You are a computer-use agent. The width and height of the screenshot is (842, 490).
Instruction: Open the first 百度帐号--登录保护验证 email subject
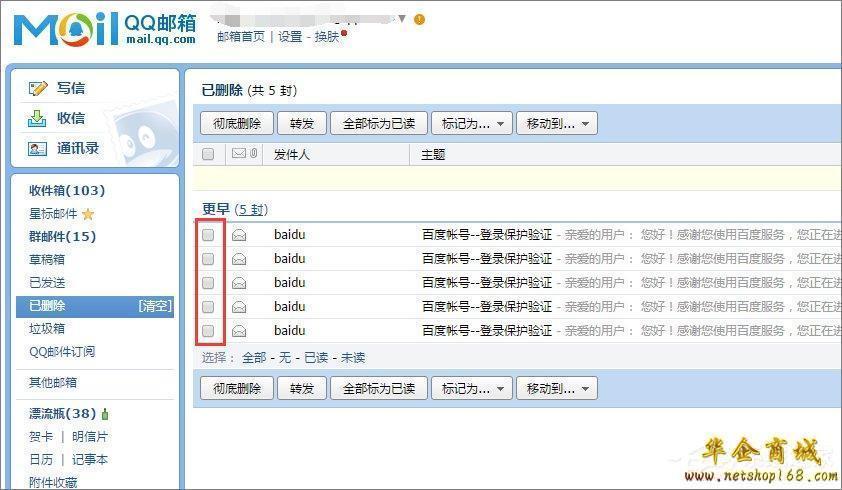[x=487, y=235]
